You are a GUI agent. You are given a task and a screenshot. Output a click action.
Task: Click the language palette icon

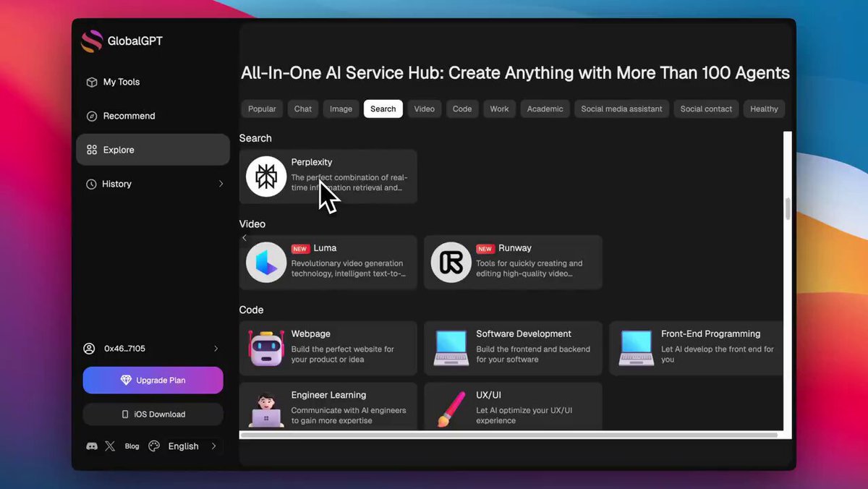pyautogui.click(x=154, y=446)
